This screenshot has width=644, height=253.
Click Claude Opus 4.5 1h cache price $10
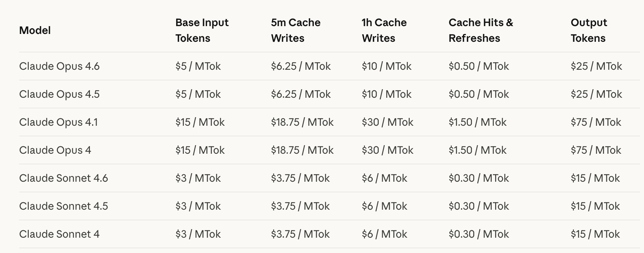pyautogui.click(x=386, y=94)
